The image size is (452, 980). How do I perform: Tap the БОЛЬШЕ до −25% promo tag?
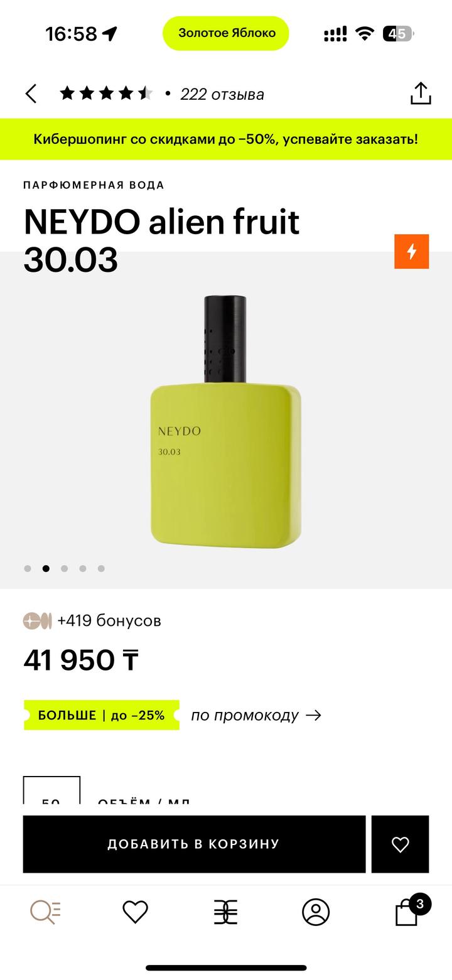tap(101, 715)
